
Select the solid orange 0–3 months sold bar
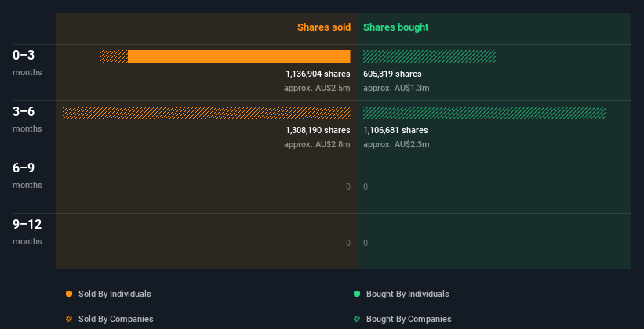(238, 56)
